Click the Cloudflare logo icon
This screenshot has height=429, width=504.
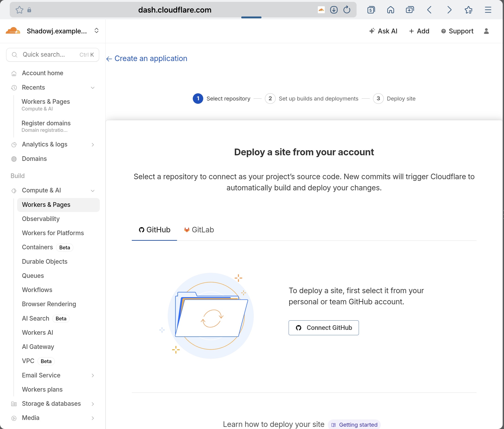point(13,31)
